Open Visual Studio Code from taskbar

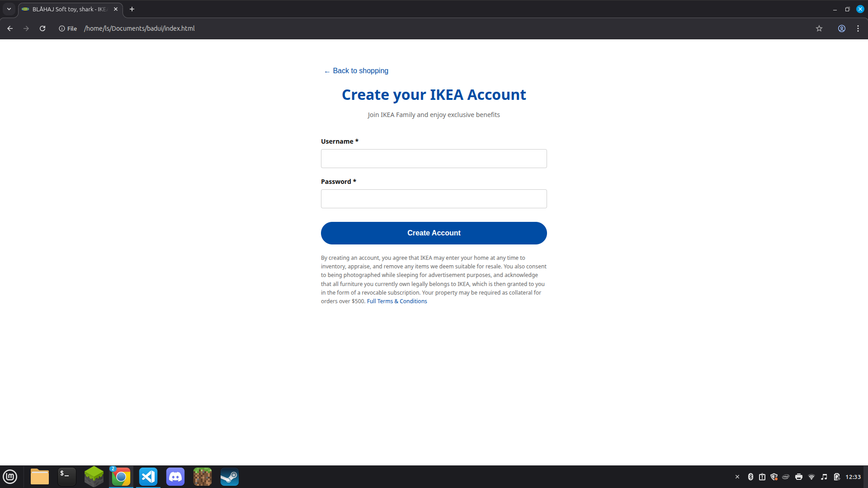148,477
